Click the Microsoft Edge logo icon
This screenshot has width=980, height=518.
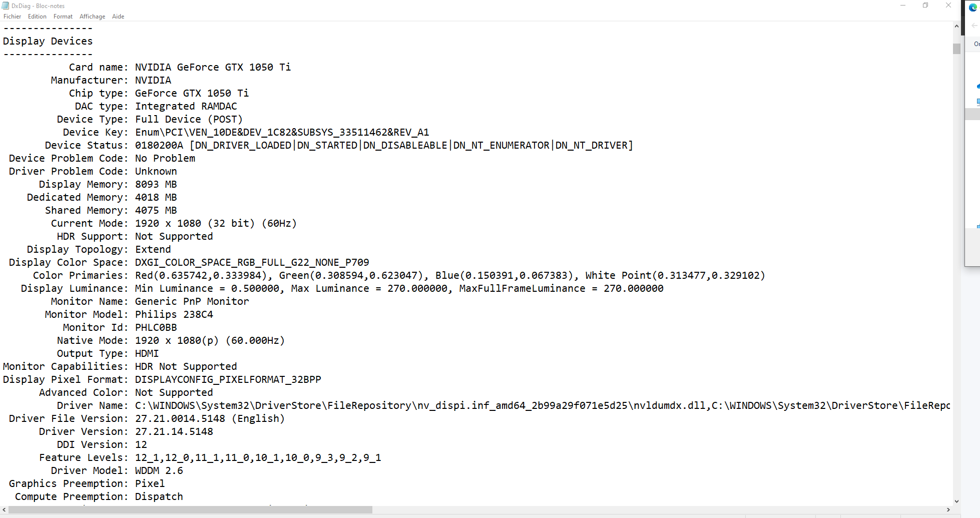[973, 8]
